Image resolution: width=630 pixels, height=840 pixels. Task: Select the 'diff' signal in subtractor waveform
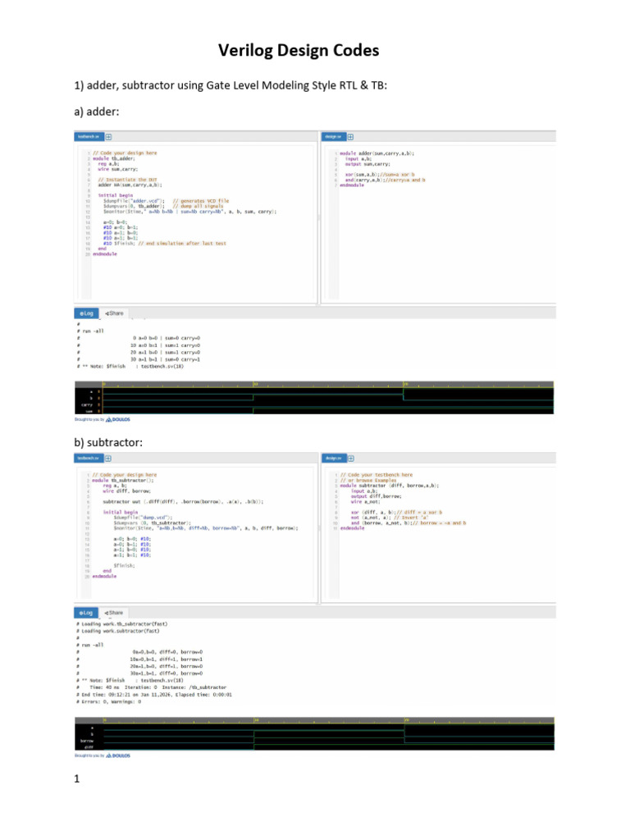click(89, 746)
